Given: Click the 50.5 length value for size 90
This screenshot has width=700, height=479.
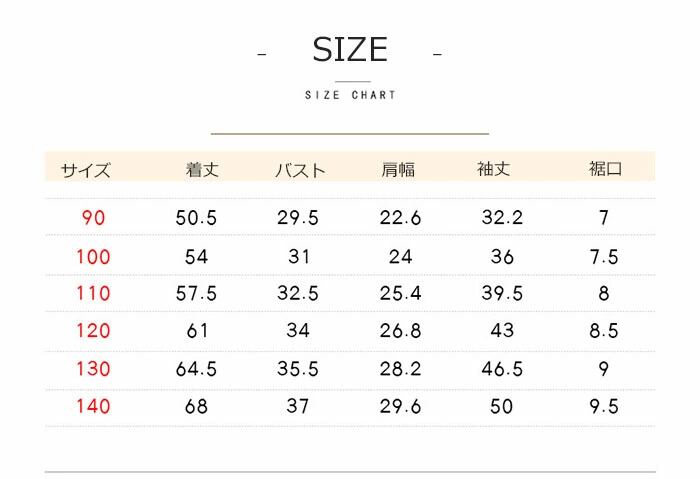Looking at the screenshot, I should (x=196, y=217).
